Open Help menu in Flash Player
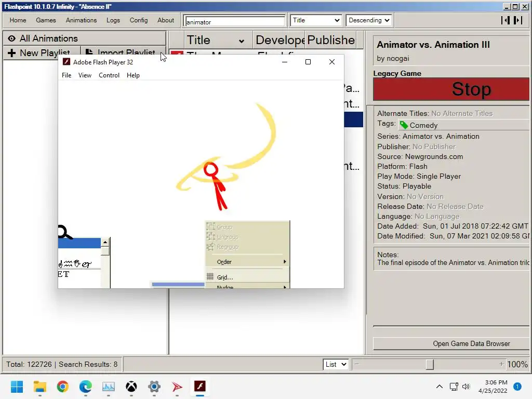 pyautogui.click(x=133, y=75)
